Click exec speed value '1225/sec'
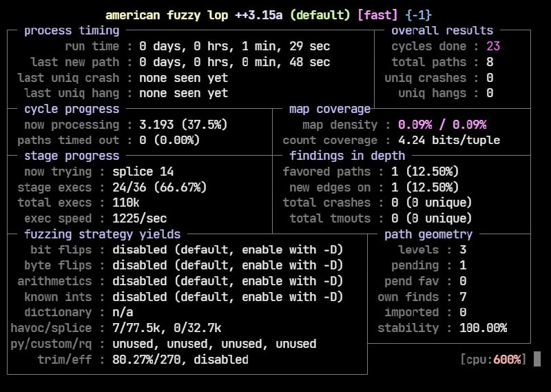Viewport: 551px width, 392px height. point(140,218)
